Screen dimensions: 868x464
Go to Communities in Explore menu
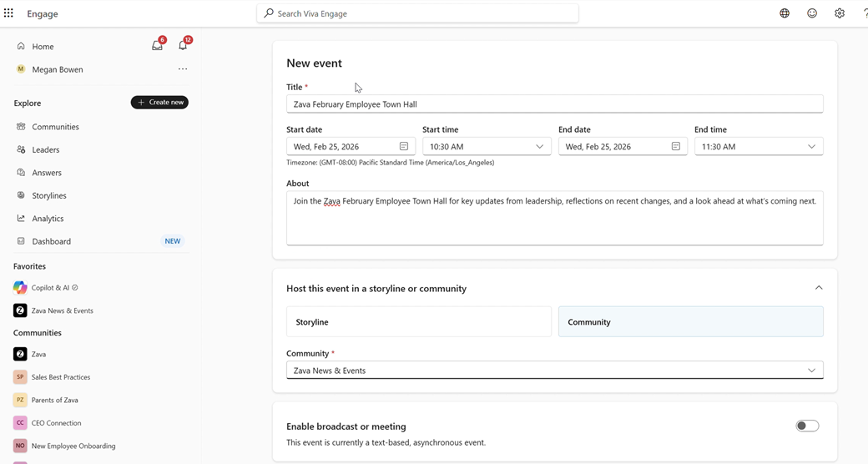pos(55,127)
